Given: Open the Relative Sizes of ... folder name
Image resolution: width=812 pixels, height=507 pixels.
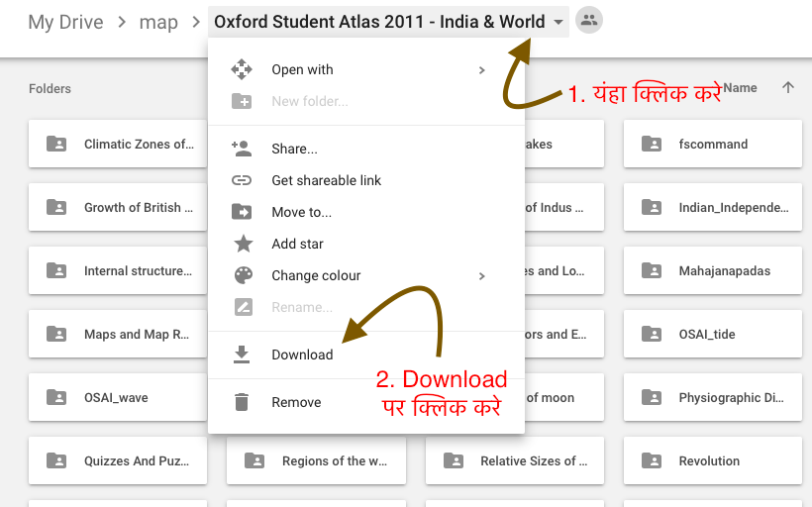Looking at the screenshot, I should coord(534,460).
